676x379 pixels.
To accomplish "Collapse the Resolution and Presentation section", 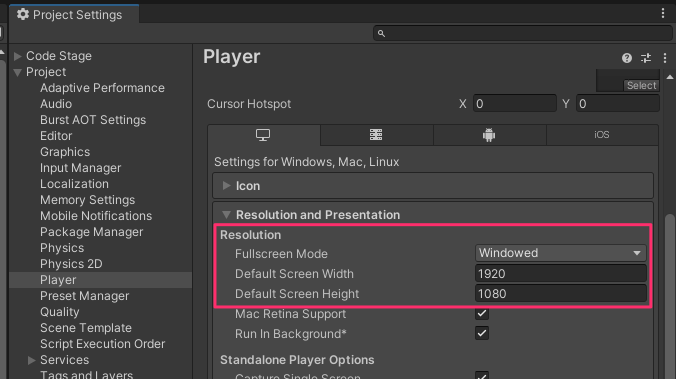I will (x=226, y=214).
